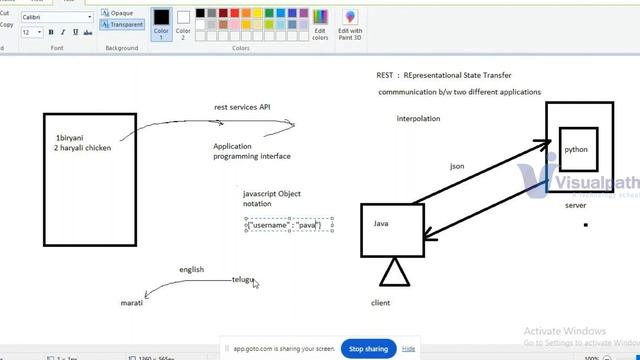Image resolution: width=640 pixels, height=360 pixels.
Task: Pick the yellow color swatch
Action: pyautogui.click(x=258, y=13)
